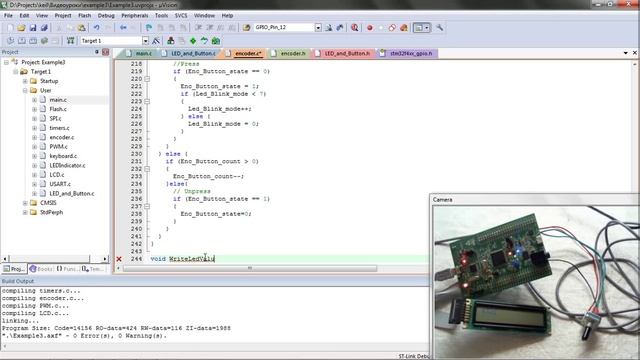This screenshot has width=640, height=360.
Task: Click the Incremental Find icon
Action: pos(340,28)
